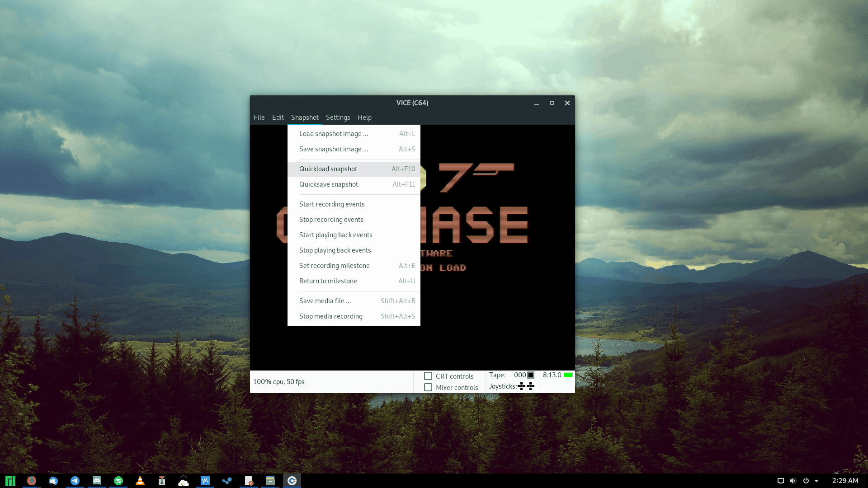
Task: Close the VICE (C64) window
Action: (x=567, y=103)
